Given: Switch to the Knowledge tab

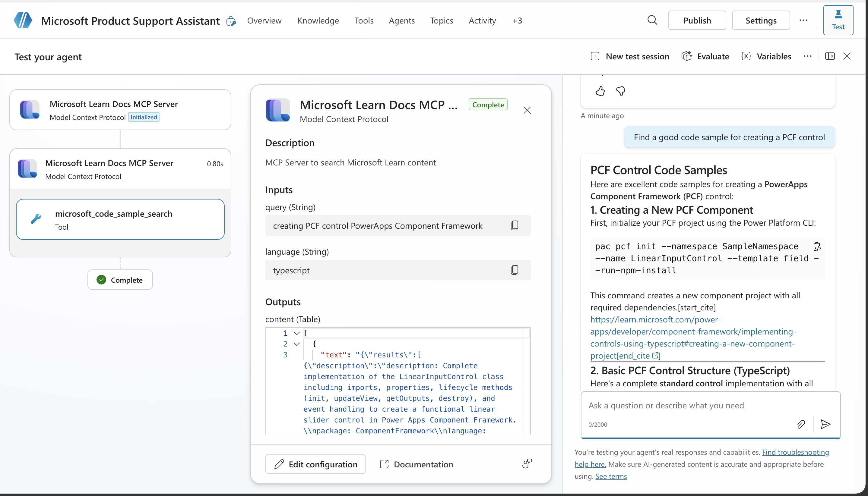Looking at the screenshot, I should pyautogui.click(x=318, y=20).
